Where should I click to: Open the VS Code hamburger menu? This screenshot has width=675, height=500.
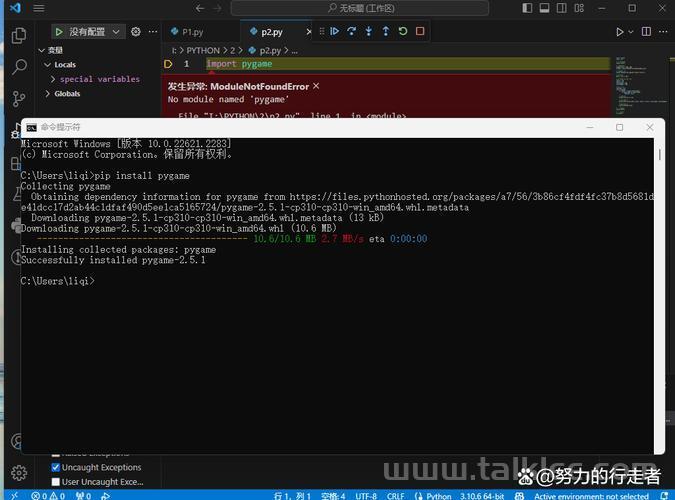click(x=39, y=8)
